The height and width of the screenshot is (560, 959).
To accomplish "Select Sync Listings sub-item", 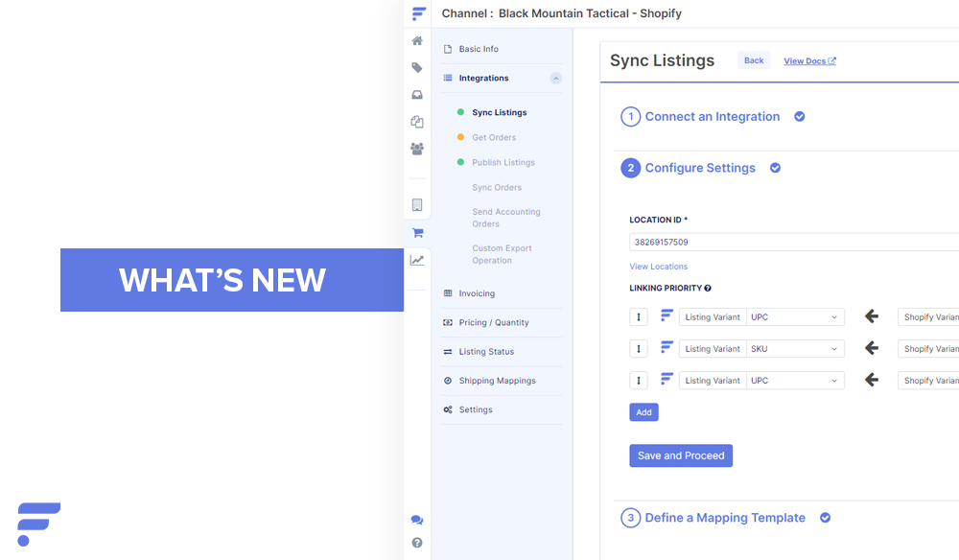I will [499, 112].
